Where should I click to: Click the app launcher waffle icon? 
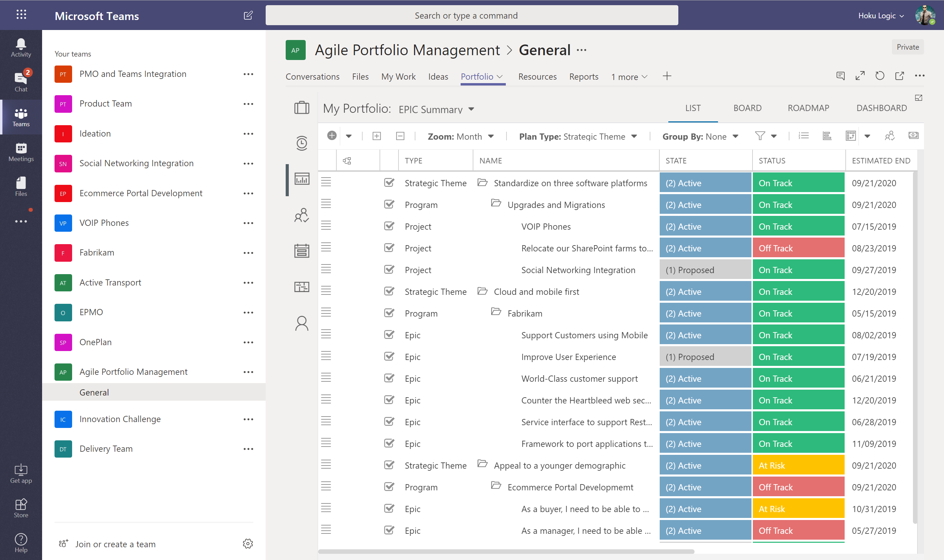click(x=21, y=15)
